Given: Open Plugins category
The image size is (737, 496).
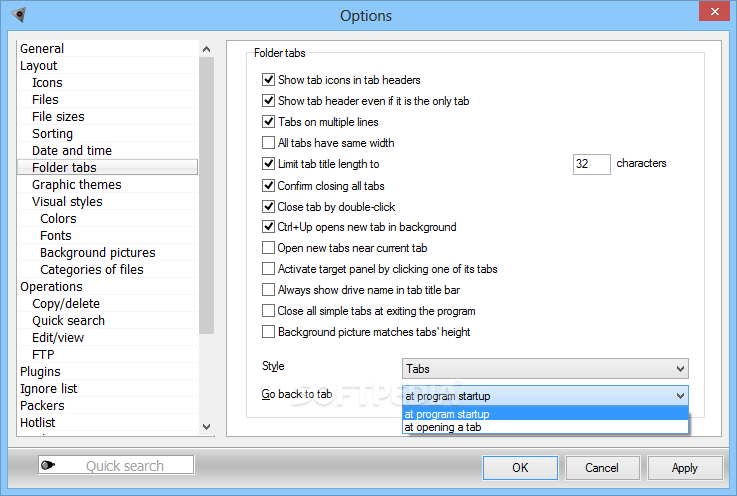Looking at the screenshot, I should pyautogui.click(x=108, y=371).
